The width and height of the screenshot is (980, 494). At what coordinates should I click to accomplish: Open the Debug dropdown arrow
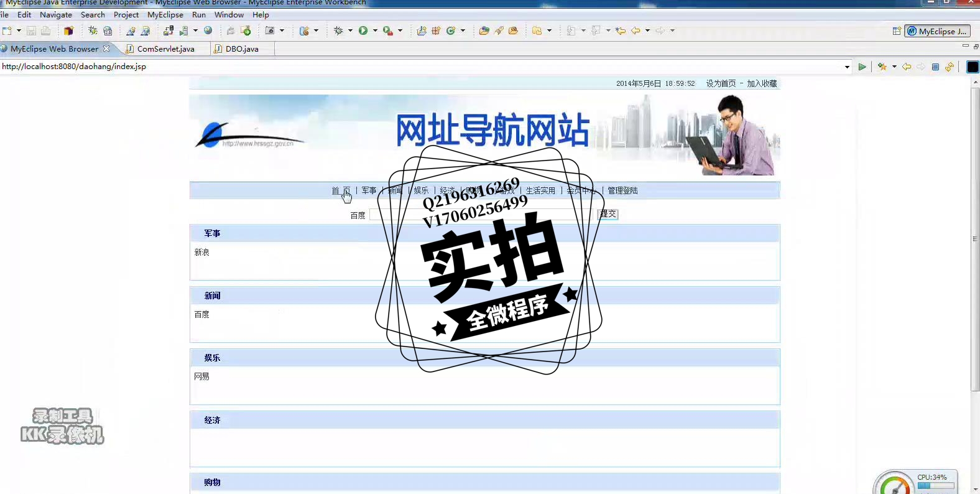click(x=350, y=30)
